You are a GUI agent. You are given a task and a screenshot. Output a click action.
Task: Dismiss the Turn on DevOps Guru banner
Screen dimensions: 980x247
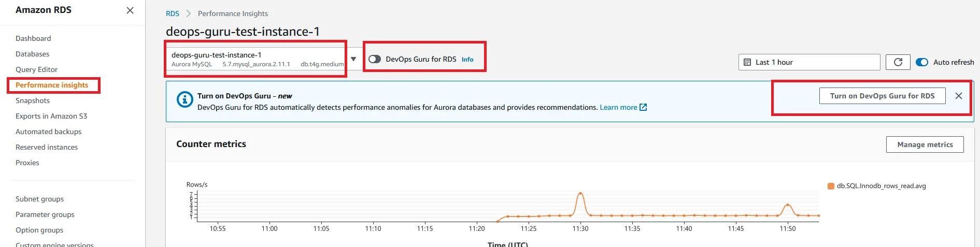(959, 96)
